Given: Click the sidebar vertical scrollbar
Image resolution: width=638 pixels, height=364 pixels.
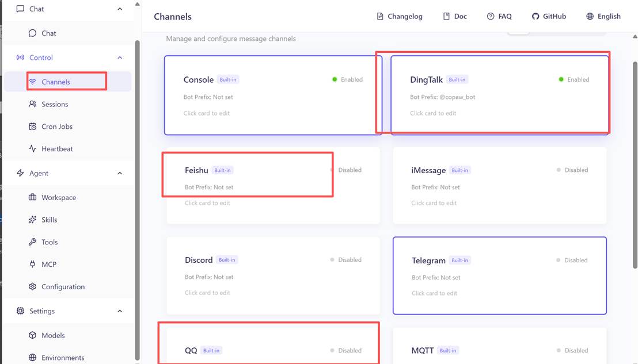Looking at the screenshot, I should coord(137,200).
